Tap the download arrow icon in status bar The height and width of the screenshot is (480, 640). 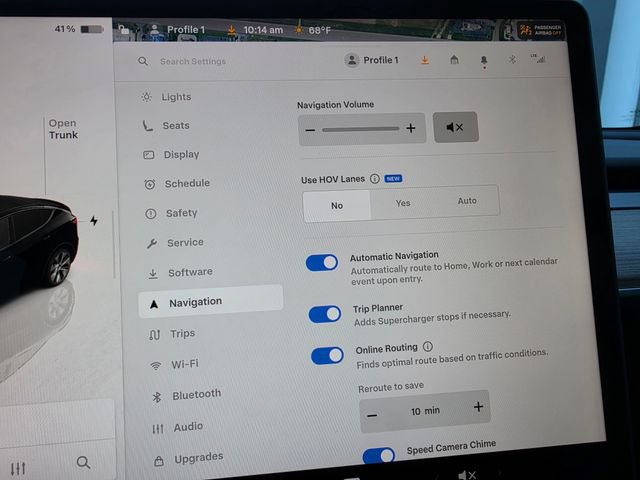(231, 30)
